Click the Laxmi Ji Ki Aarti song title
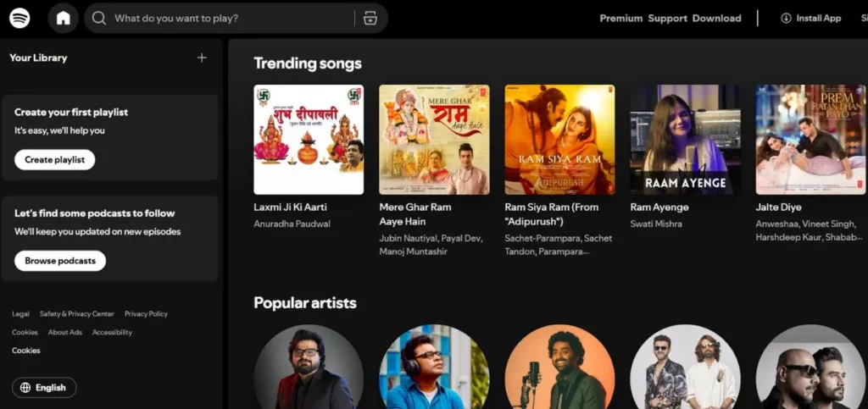868x409 pixels. 290,207
